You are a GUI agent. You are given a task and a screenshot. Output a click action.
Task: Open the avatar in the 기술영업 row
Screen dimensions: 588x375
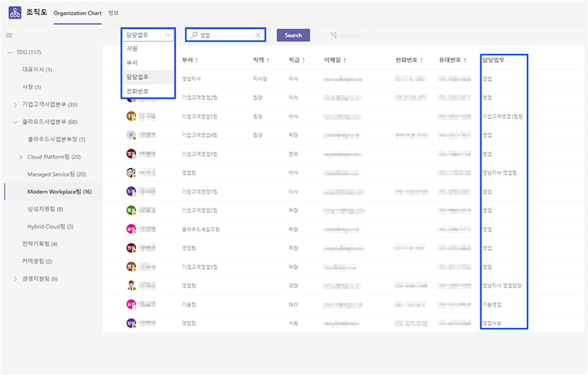[131, 304]
